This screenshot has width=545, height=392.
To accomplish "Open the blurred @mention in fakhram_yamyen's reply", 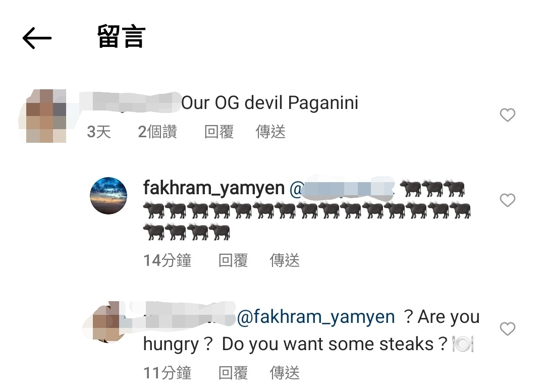I will click(342, 189).
